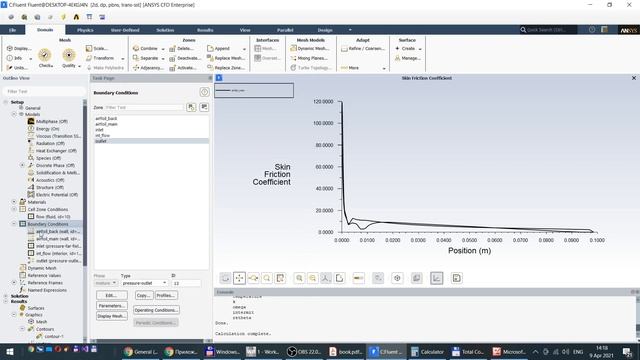This screenshot has width=640, height=360.
Task: Click the Zone filter text field
Action: tap(144, 107)
